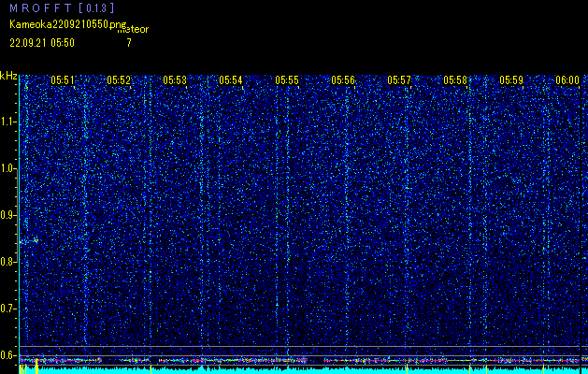
Task: Select the 05:59 time label
Action: [511, 79]
